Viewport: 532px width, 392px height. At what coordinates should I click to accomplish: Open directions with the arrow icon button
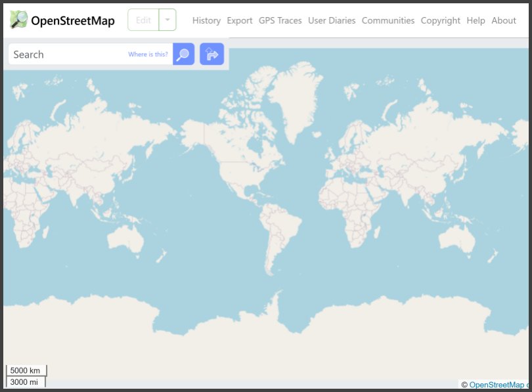211,54
